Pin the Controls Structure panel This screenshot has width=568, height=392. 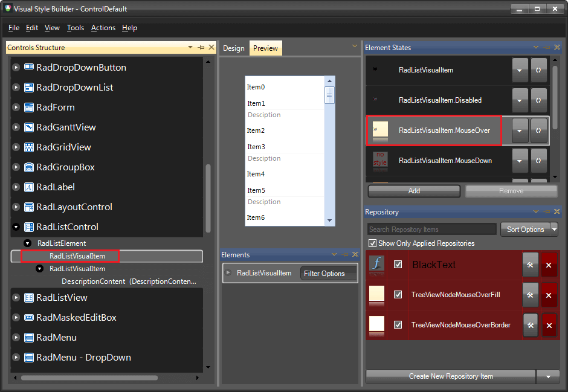pos(201,48)
